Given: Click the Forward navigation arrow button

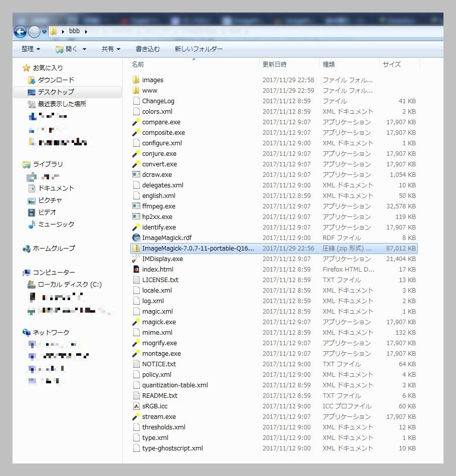Looking at the screenshot, I should point(34,32).
